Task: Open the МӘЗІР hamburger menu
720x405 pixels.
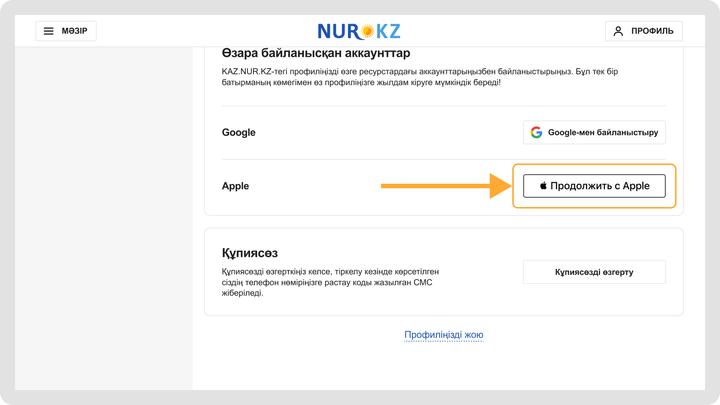Action: pyautogui.click(x=66, y=31)
